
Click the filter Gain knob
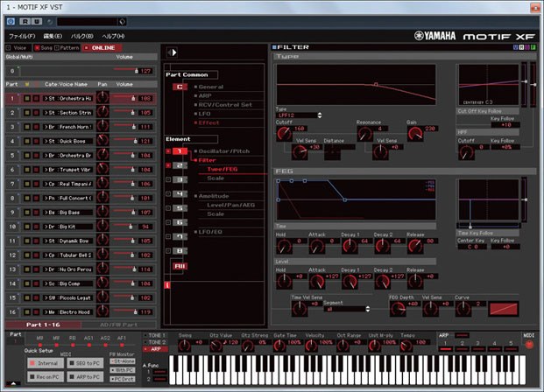(415, 134)
